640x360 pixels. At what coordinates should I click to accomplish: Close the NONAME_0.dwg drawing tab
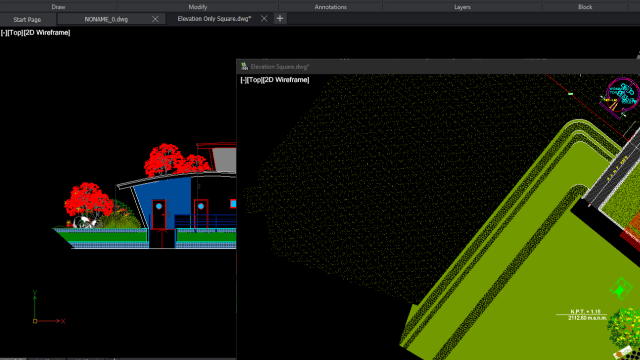[155, 19]
